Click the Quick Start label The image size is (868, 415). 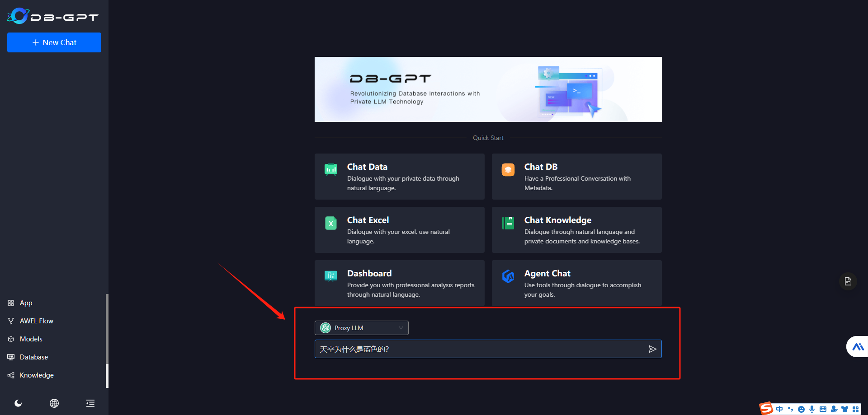coord(488,138)
